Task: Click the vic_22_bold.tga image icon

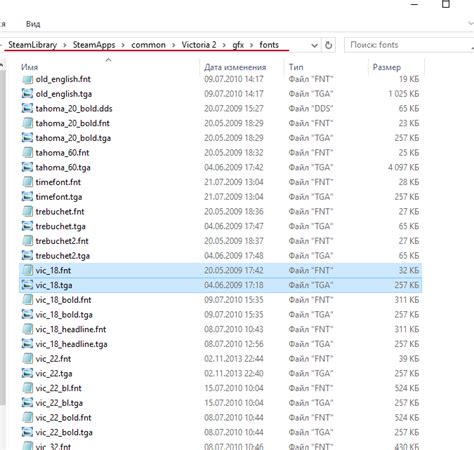Action: tap(27, 432)
